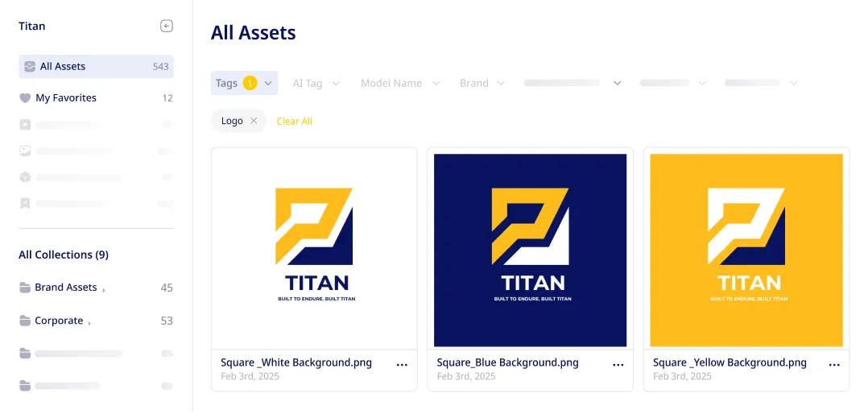Open the blue background Titan logo thumbnail
This screenshot has height=418, width=868.
coord(531,250)
